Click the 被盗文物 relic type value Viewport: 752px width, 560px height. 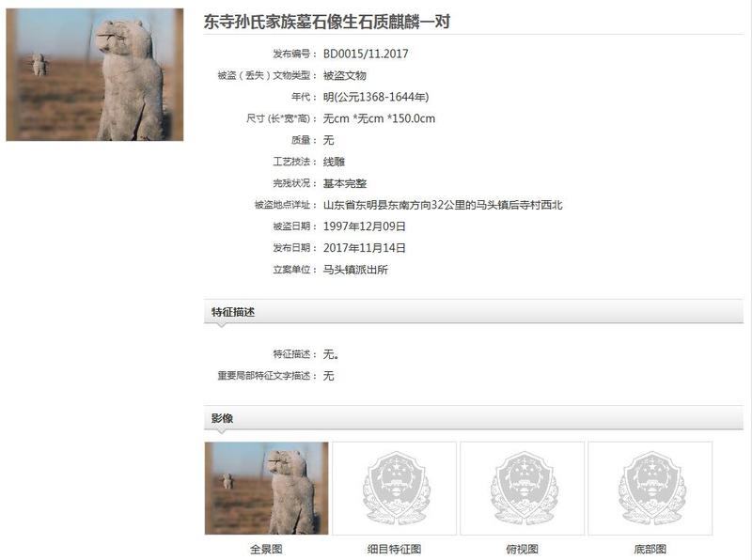click(x=345, y=75)
